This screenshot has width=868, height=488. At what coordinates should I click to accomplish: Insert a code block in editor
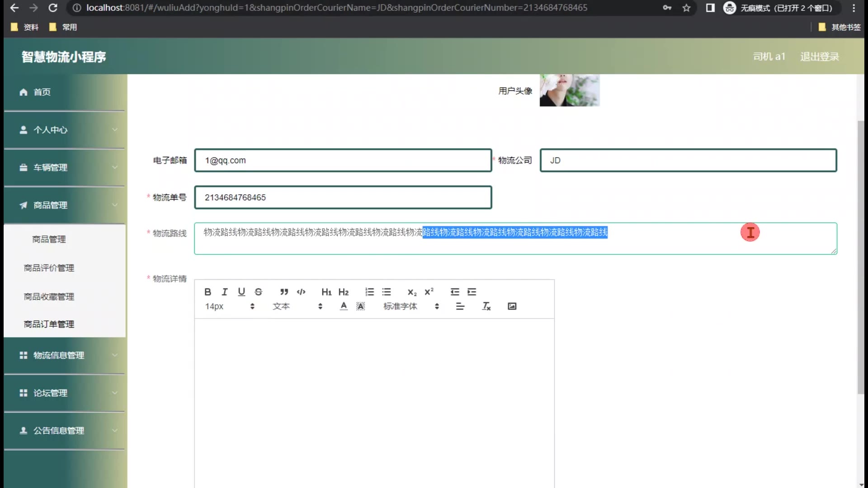tap(301, 292)
